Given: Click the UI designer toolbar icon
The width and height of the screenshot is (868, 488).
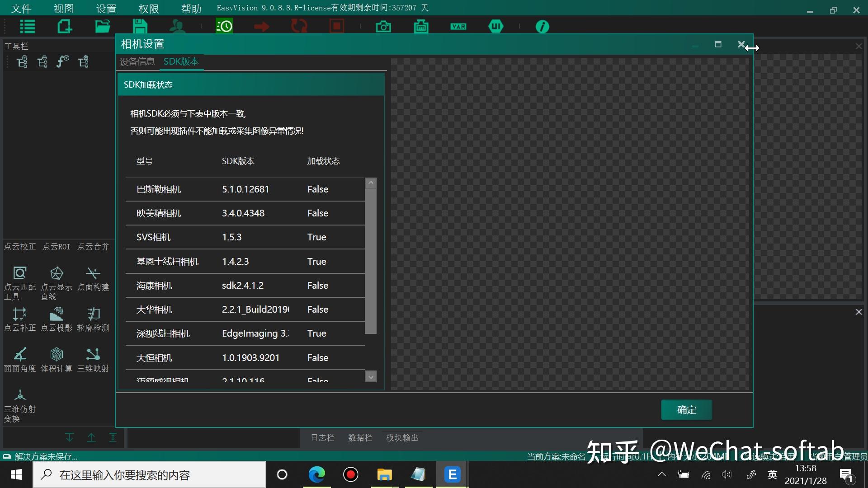Looking at the screenshot, I should click(496, 27).
